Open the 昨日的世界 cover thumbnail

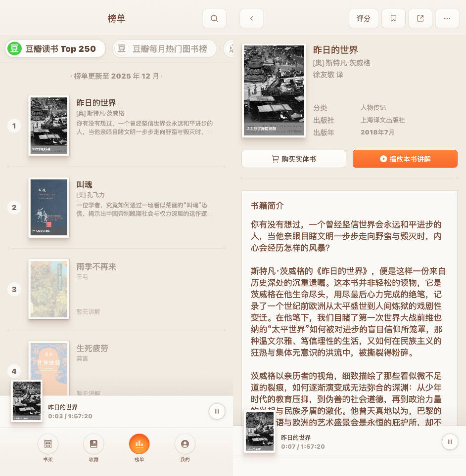tap(274, 90)
